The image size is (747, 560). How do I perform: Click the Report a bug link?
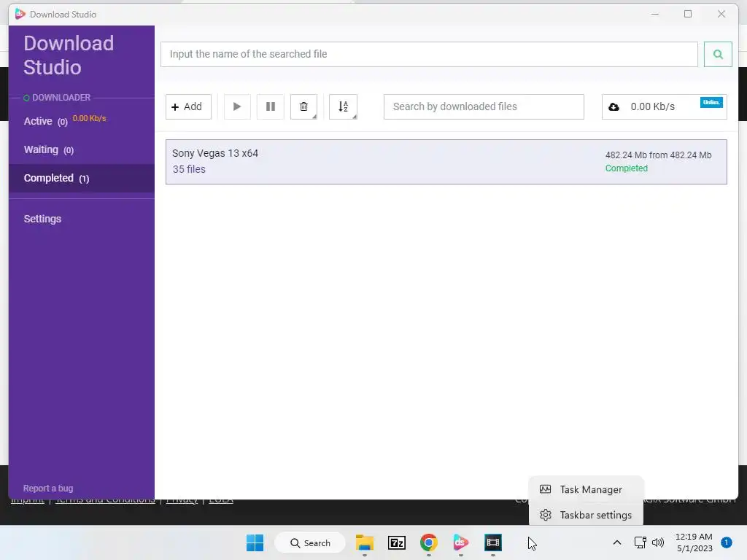click(48, 489)
